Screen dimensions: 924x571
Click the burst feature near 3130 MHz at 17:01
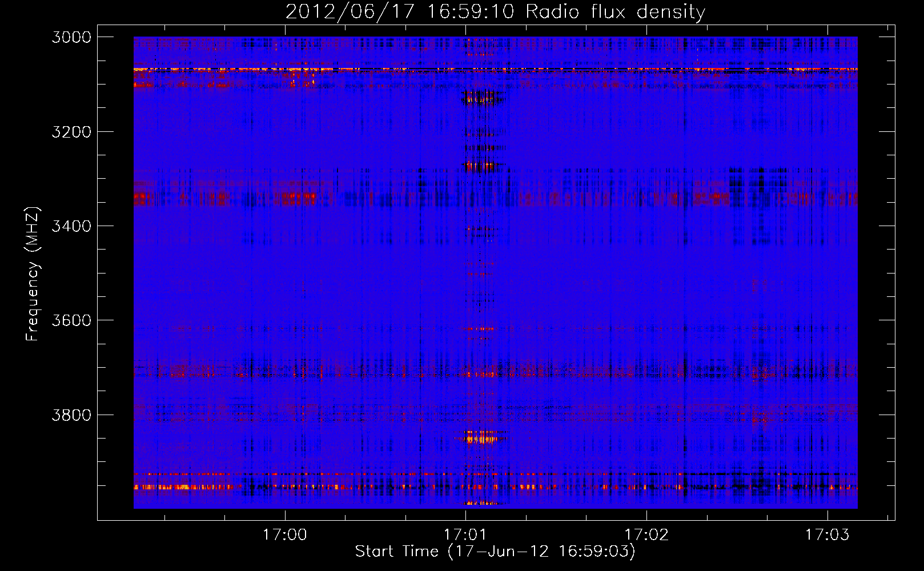tap(483, 98)
